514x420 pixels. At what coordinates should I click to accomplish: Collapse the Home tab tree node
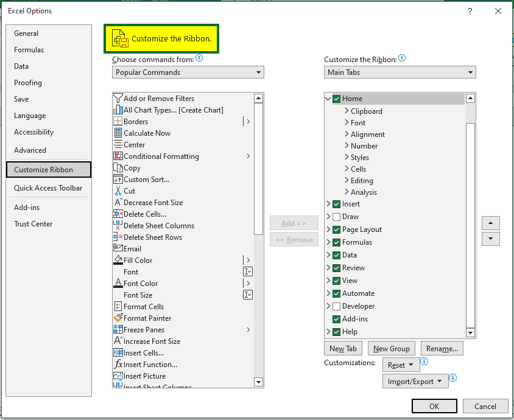pyautogui.click(x=328, y=98)
